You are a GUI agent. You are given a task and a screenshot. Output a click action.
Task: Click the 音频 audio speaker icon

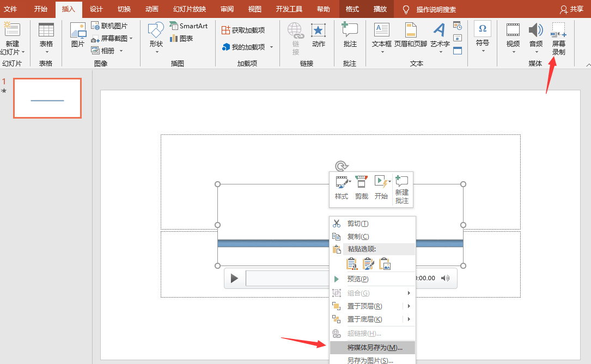point(535,30)
